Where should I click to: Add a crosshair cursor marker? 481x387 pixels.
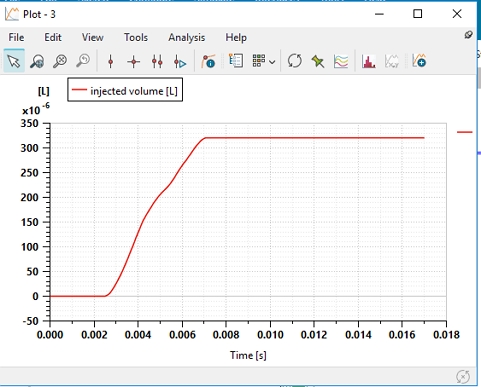134,62
